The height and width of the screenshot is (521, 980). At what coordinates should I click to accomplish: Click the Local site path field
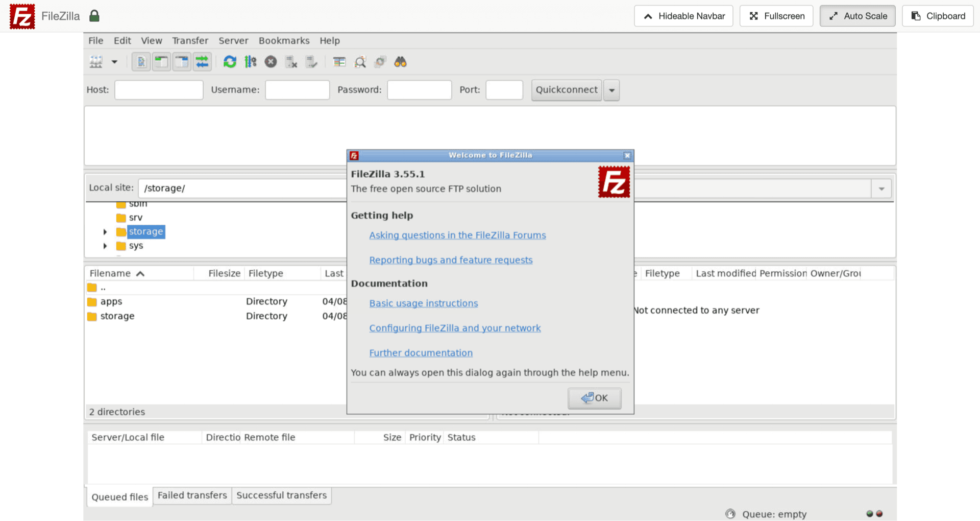242,188
